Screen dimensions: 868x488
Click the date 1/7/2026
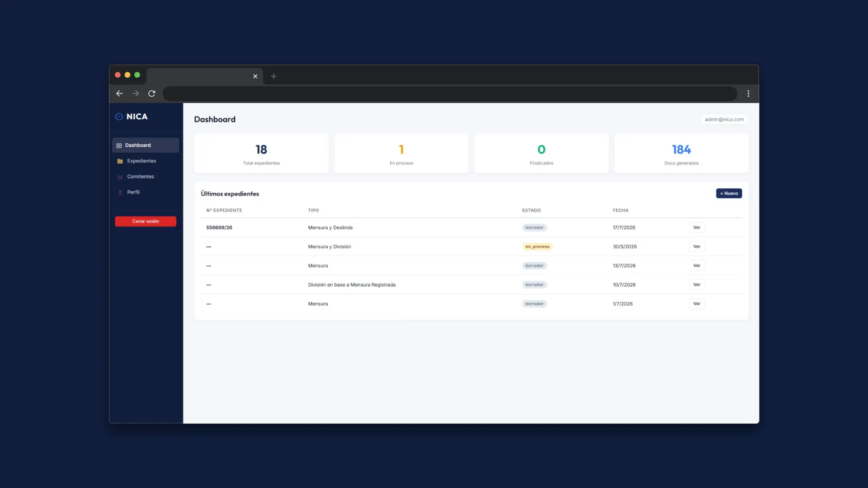click(623, 304)
